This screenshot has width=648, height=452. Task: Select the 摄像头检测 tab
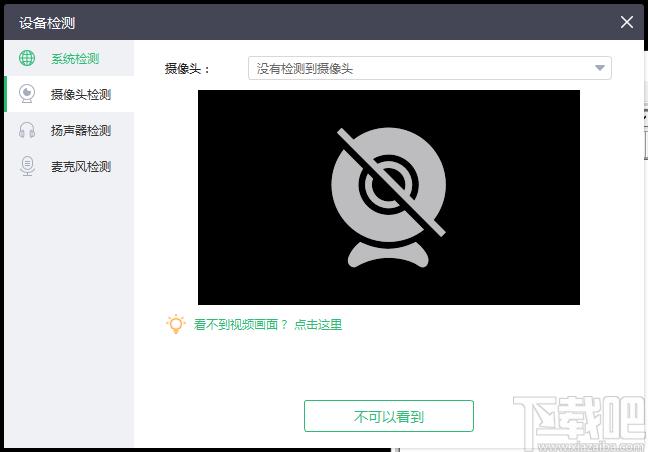click(69, 94)
